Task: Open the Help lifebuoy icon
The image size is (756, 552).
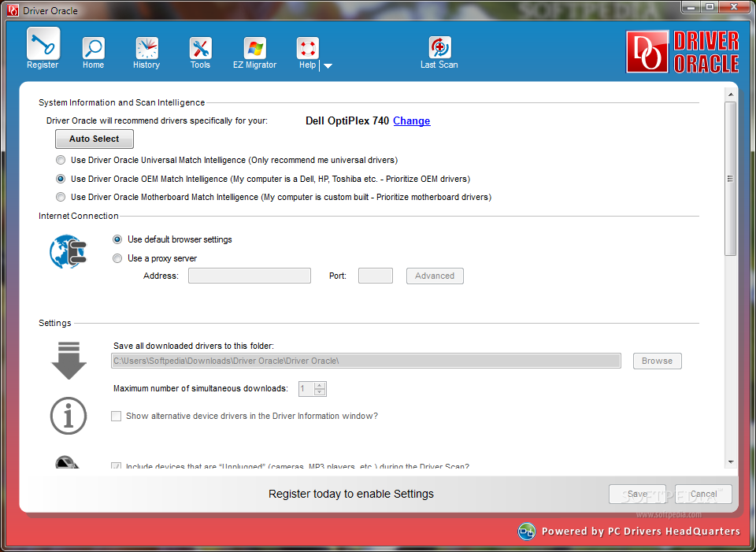Action: (307, 48)
